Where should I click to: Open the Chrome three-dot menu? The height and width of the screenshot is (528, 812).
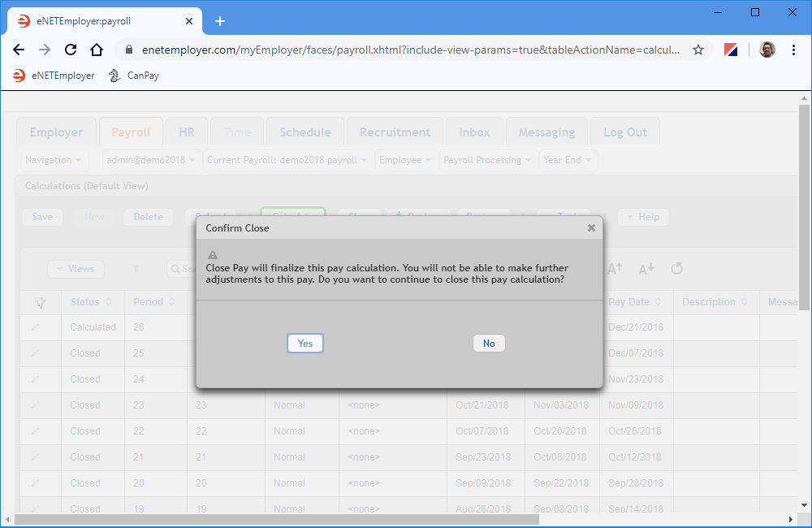pyautogui.click(x=793, y=50)
